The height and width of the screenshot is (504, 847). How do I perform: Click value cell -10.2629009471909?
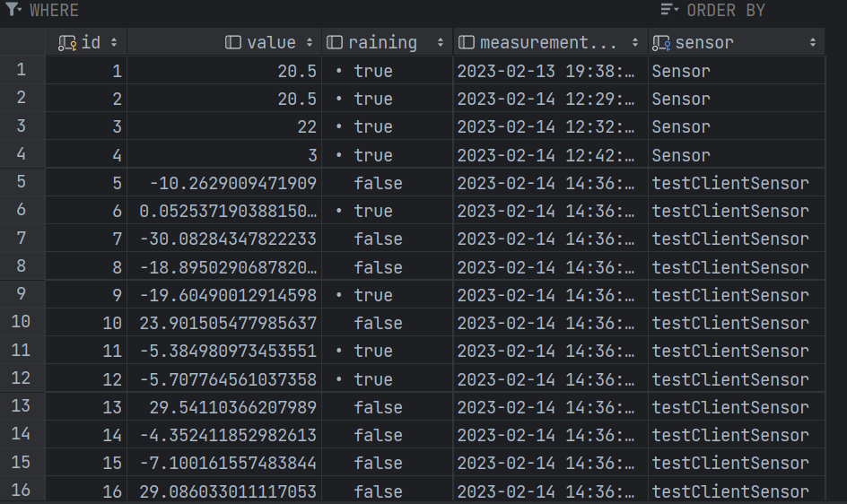coord(224,183)
